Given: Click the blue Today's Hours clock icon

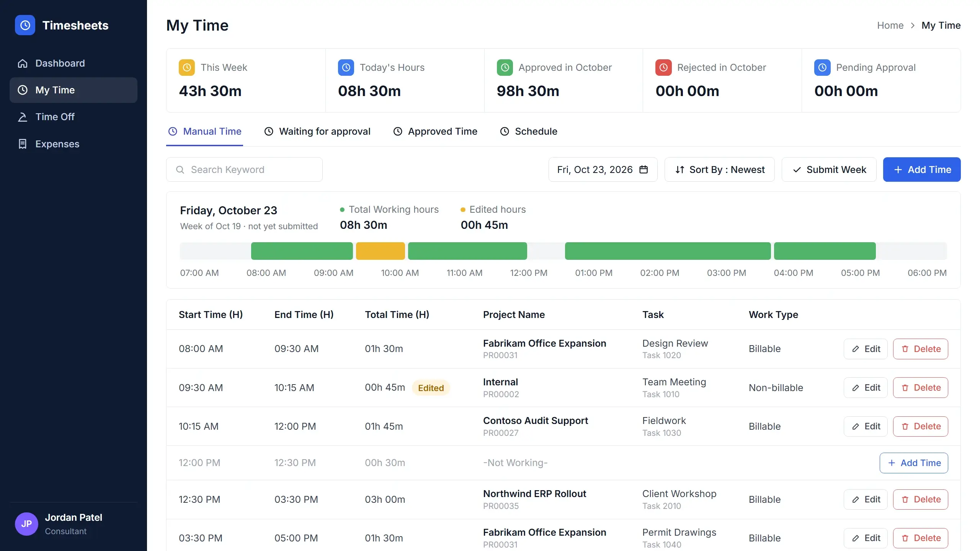Looking at the screenshot, I should pyautogui.click(x=346, y=68).
